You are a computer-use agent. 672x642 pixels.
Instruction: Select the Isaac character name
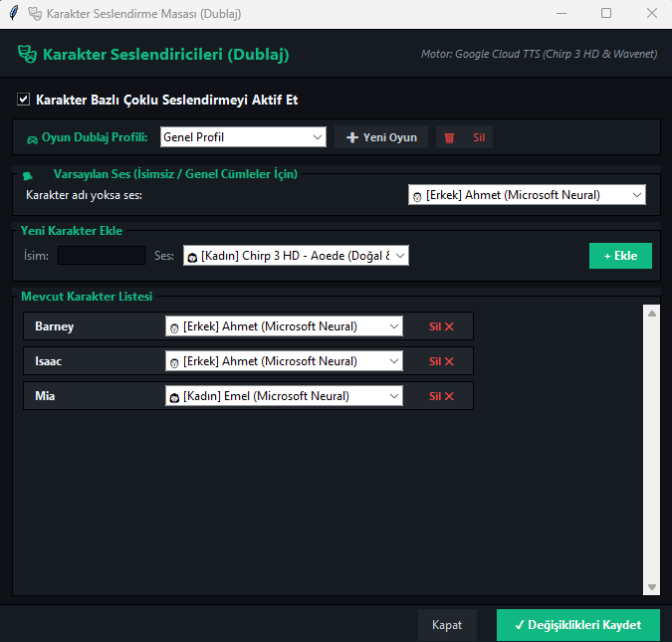tap(49, 361)
